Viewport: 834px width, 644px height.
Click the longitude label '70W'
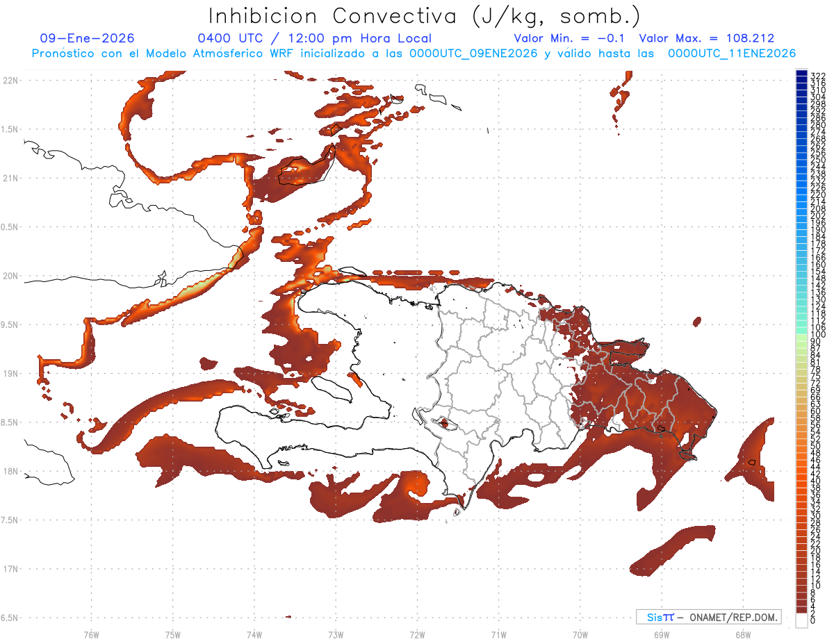tap(580, 634)
